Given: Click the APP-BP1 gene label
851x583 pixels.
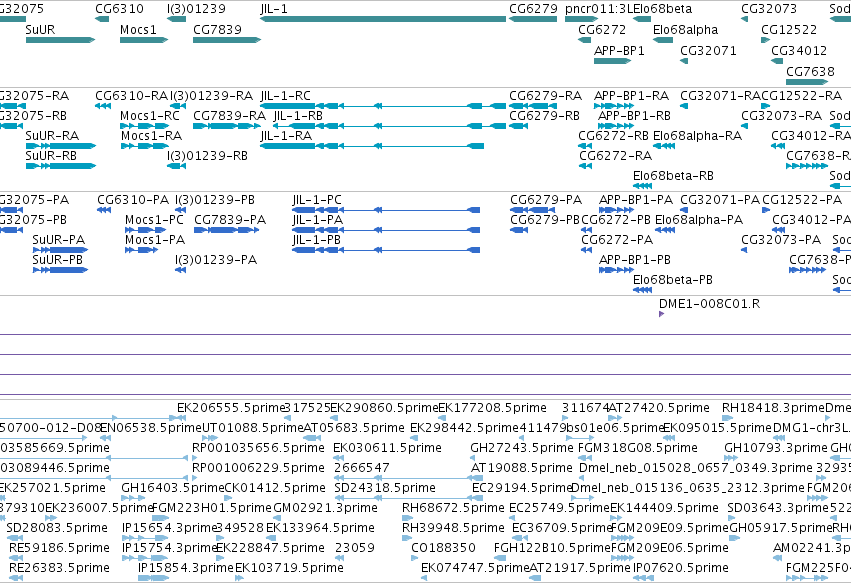Looking at the screenshot, I should [619, 50].
